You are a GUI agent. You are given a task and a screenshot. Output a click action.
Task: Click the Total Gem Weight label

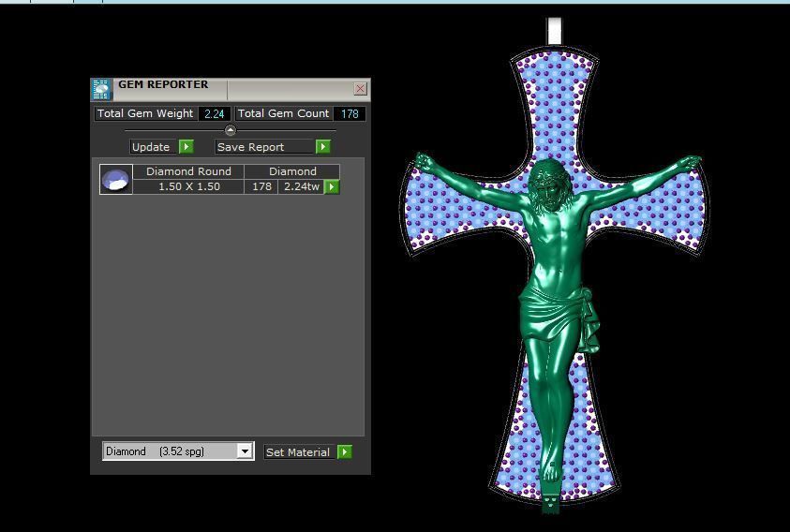pyautogui.click(x=145, y=113)
